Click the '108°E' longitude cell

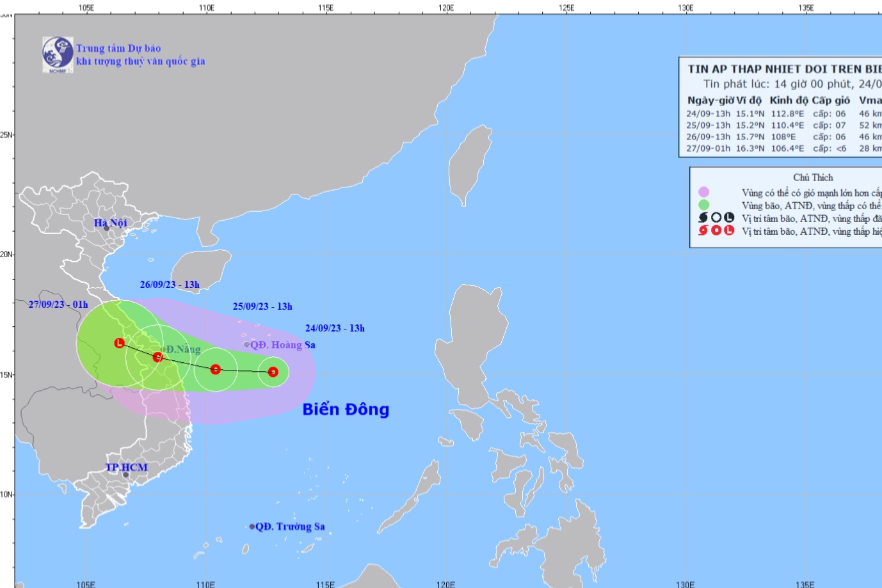(783, 137)
